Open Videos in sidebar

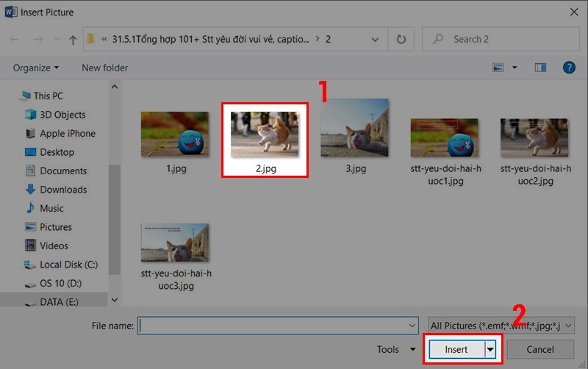click(54, 246)
